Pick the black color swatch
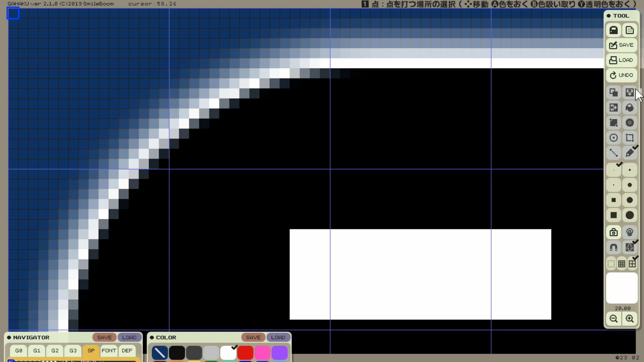644x362 pixels. point(177,353)
